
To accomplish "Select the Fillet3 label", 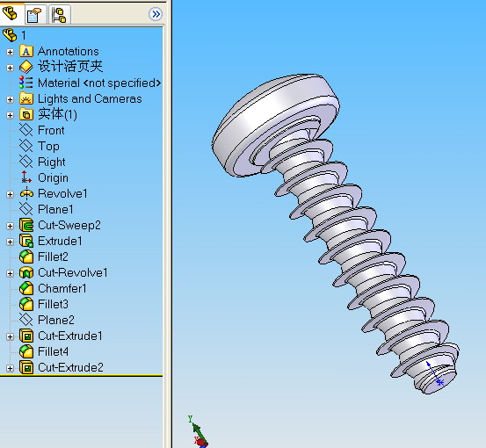I will point(53,304).
